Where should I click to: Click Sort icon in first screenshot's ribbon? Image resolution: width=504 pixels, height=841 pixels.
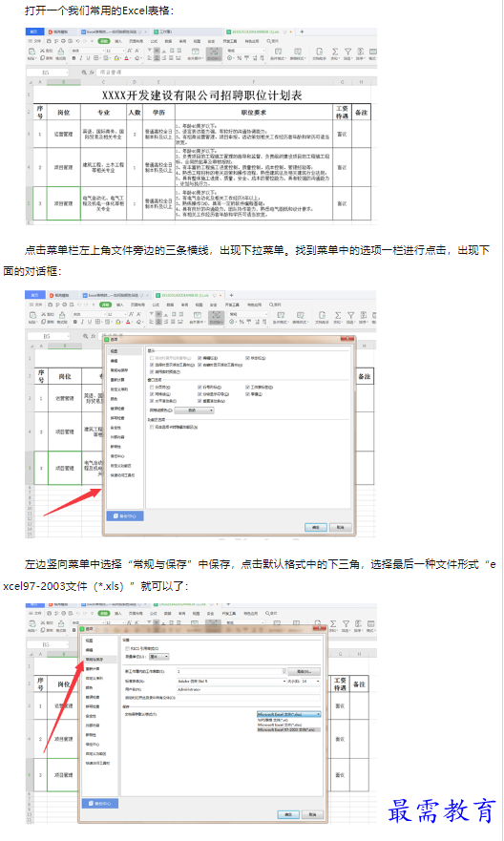coord(360,51)
